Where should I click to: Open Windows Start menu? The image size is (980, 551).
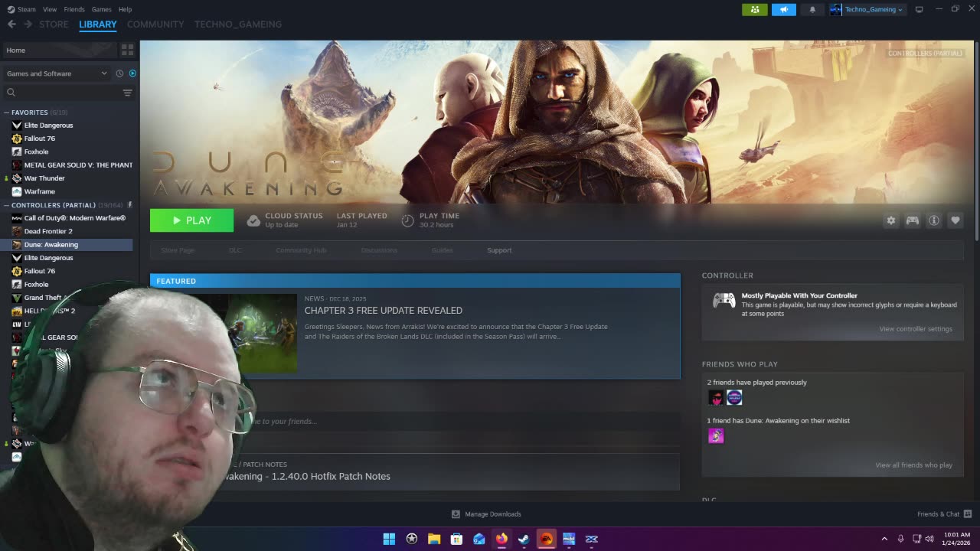coord(389,539)
